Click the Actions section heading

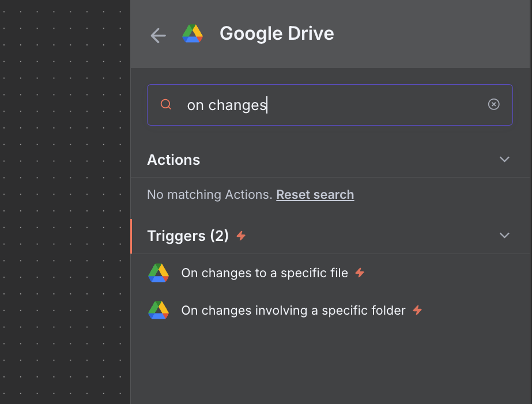[x=173, y=160]
